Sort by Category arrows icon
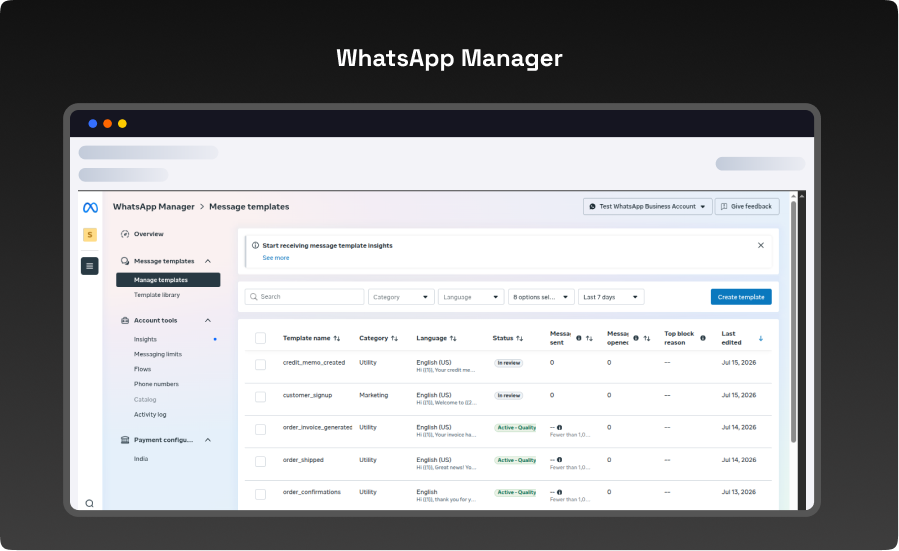 394,338
